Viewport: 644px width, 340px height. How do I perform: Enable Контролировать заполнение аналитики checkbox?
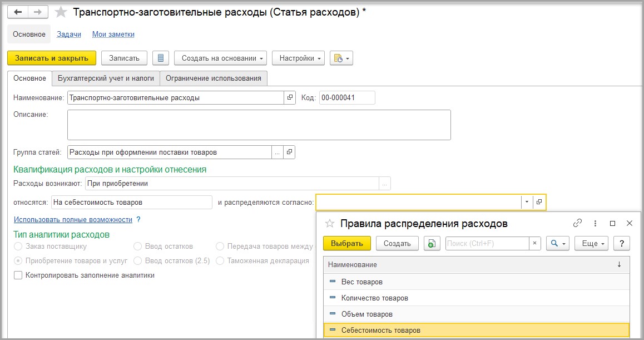tap(18, 275)
